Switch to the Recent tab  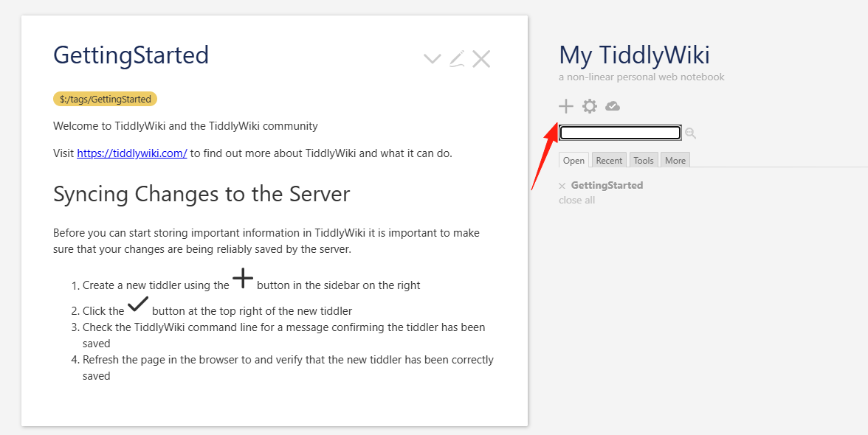[609, 160]
